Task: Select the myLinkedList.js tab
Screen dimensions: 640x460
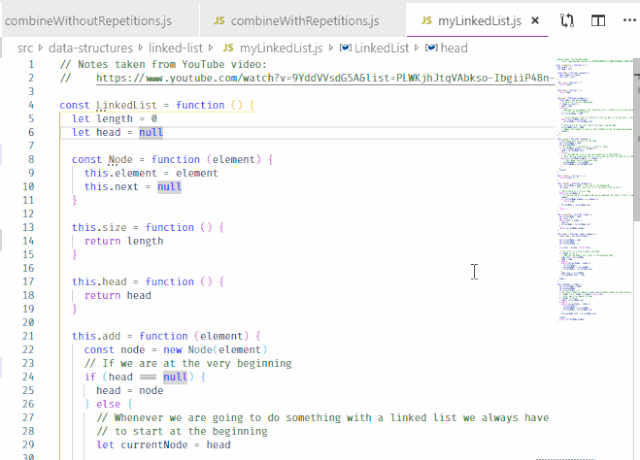Action: (x=479, y=21)
